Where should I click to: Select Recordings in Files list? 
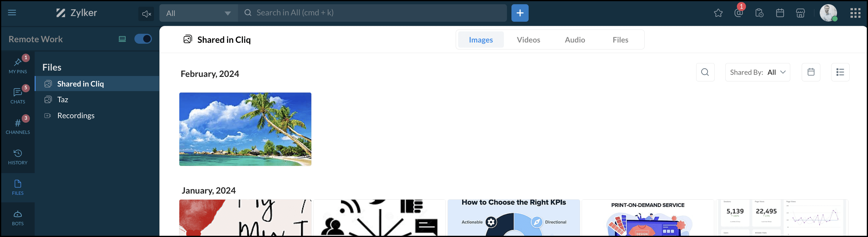[97, 115]
